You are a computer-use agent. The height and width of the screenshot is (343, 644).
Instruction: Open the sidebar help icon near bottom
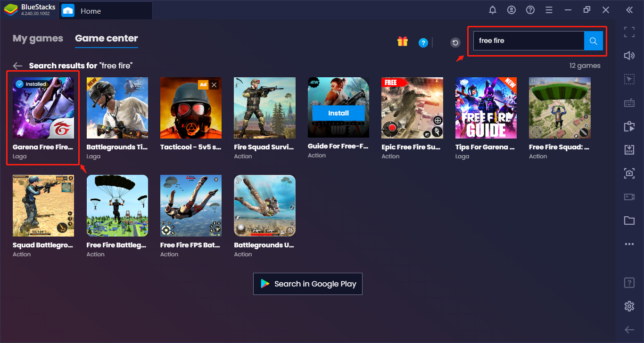click(x=629, y=283)
